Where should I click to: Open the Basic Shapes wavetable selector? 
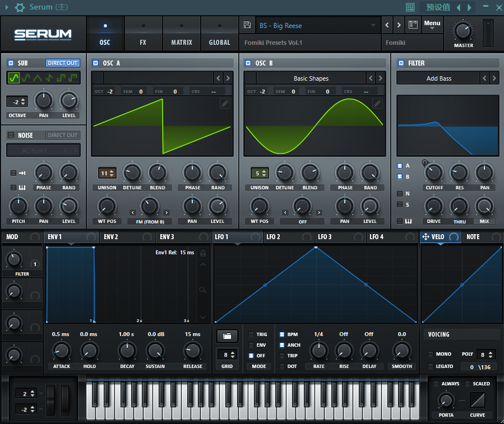click(311, 78)
